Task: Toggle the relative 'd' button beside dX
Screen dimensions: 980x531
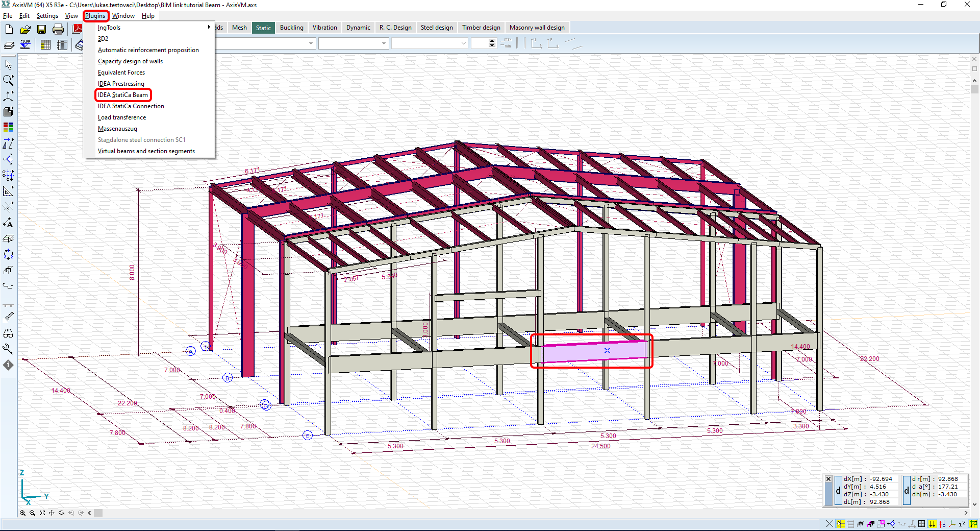Action: [x=838, y=491]
